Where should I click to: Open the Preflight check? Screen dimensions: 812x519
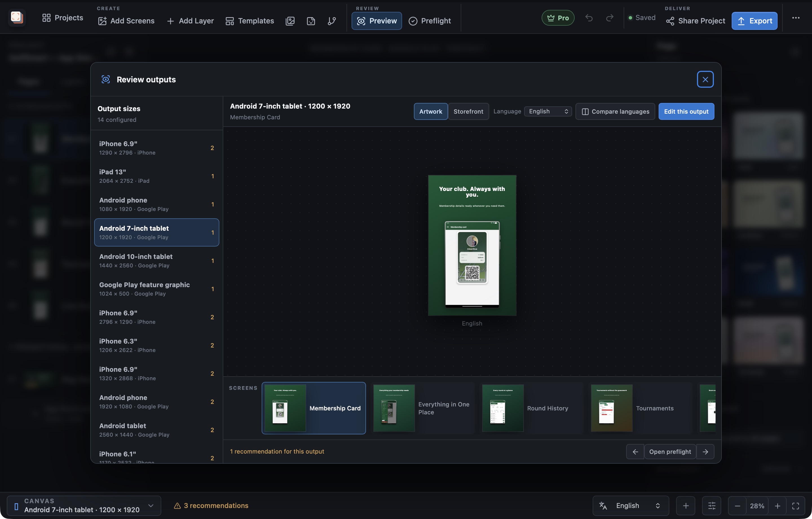(x=430, y=21)
